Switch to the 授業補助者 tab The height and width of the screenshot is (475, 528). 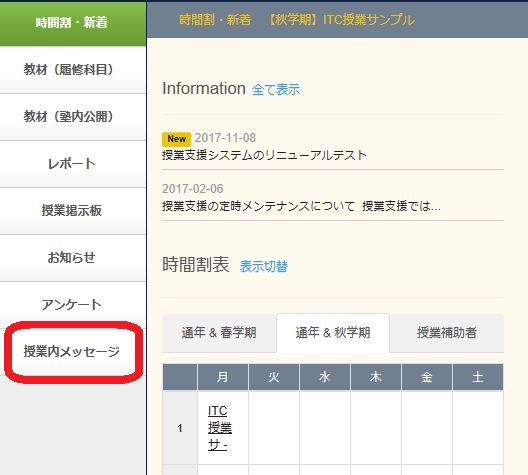tap(447, 333)
